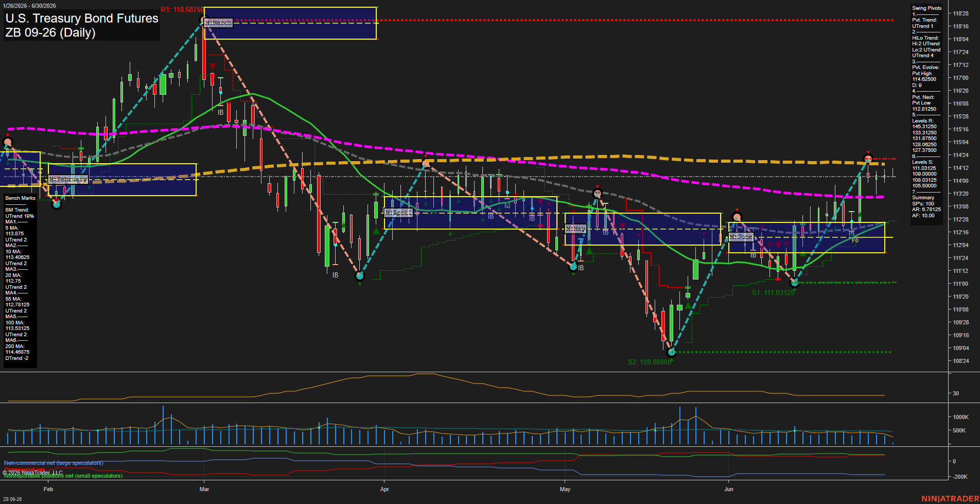
Task: Select the S2: 109.00000 support label
Action: click(650, 362)
